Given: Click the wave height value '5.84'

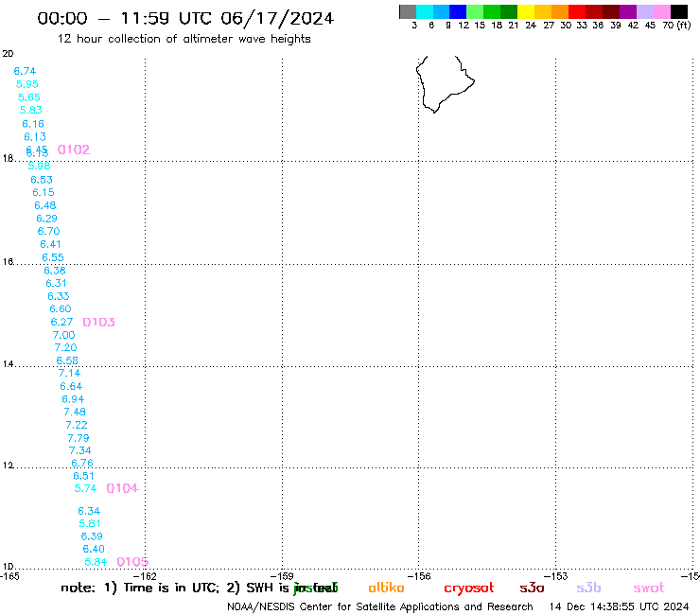Looking at the screenshot, I should (x=96, y=562).
